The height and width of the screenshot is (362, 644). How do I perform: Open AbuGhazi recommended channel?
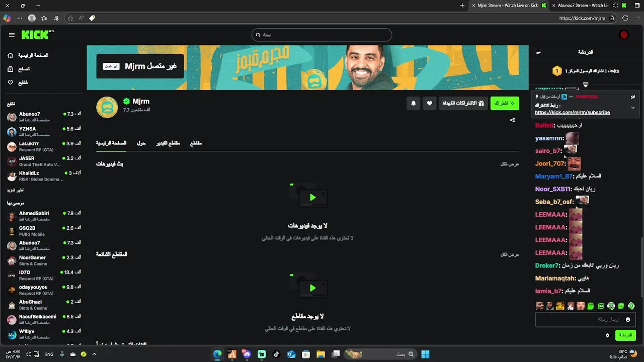click(x=44, y=305)
